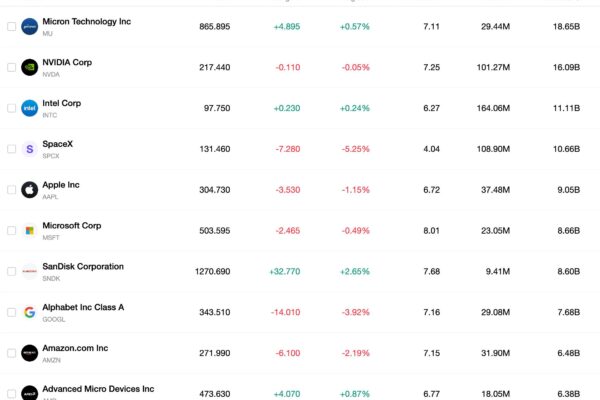Click the Alphabet Google G icon

tap(29, 312)
